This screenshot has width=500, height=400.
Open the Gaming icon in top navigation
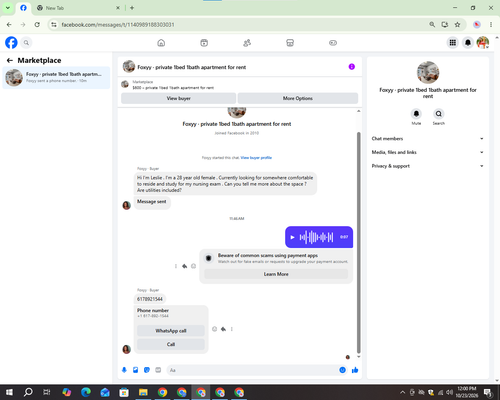333,43
